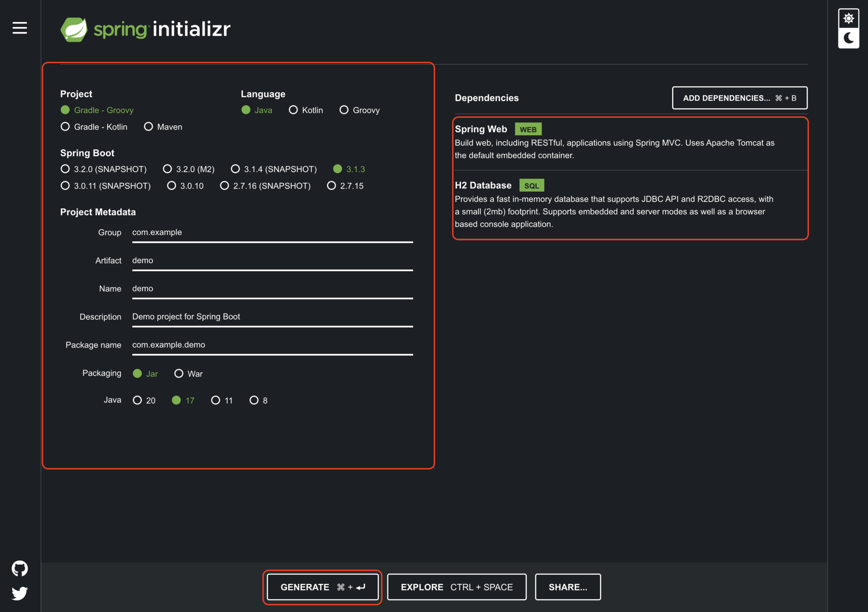Click the SQL tag badge

tap(532, 186)
